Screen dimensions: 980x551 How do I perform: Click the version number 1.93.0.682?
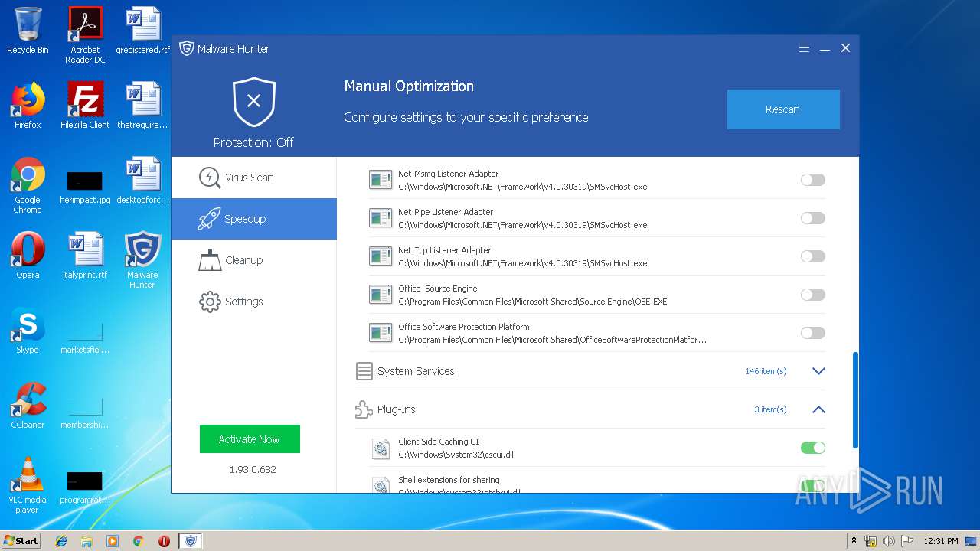(x=253, y=469)
